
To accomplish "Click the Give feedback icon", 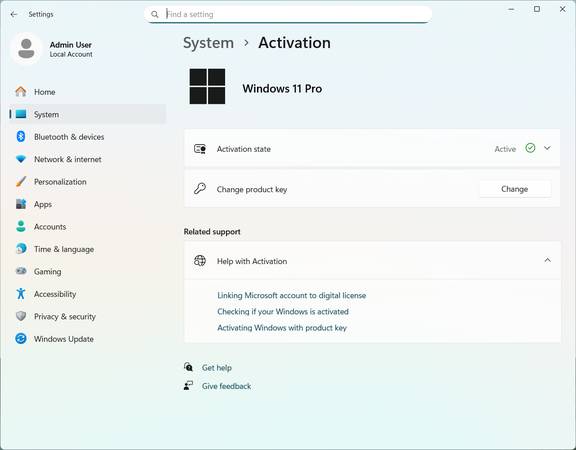I will 188,385.
